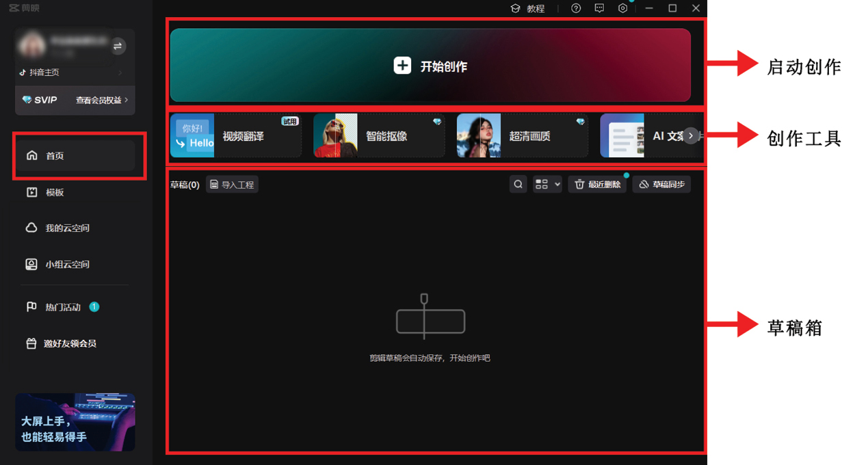This screenshot has height=465, width=868.
Task: Open the 智能抠像 smart cutout tool
Action: 379,136
